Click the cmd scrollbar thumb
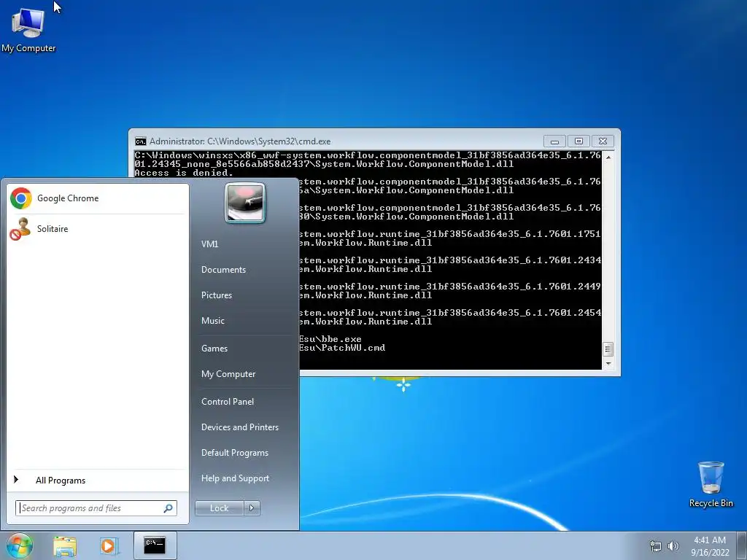 [608, 349]
